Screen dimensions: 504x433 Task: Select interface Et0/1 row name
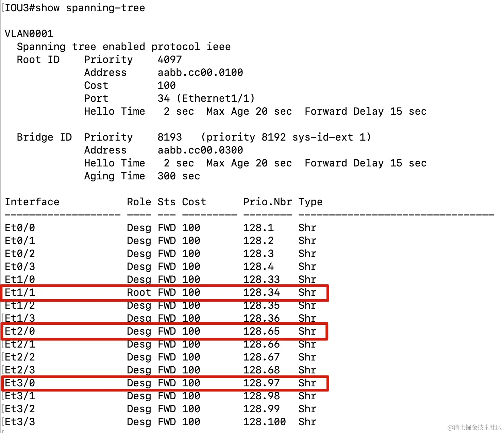[20, 241]
